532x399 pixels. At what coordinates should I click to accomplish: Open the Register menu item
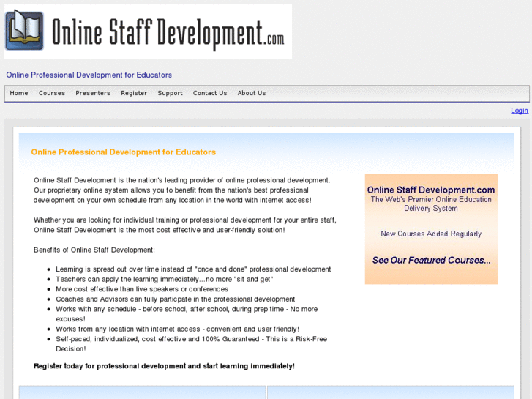click(134, 93)
